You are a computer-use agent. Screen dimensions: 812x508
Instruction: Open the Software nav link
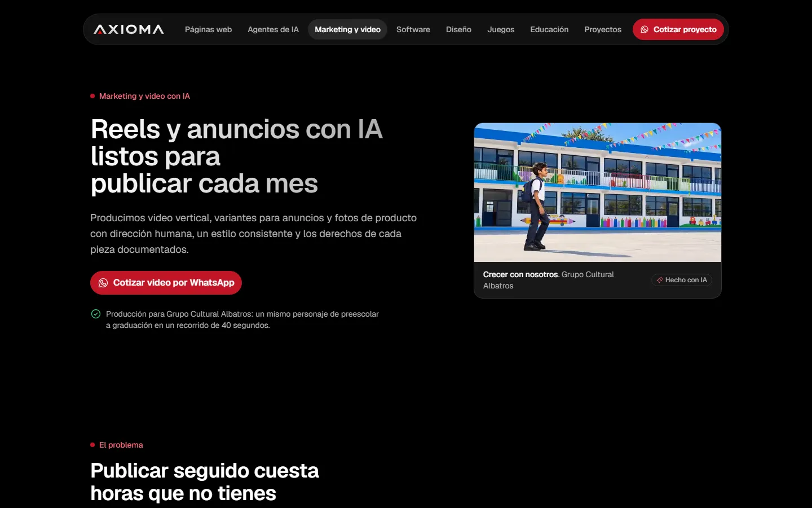413,29
